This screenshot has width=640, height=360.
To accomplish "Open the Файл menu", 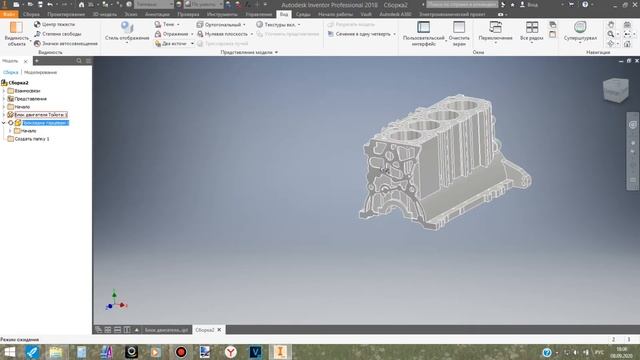I will 9,14.
